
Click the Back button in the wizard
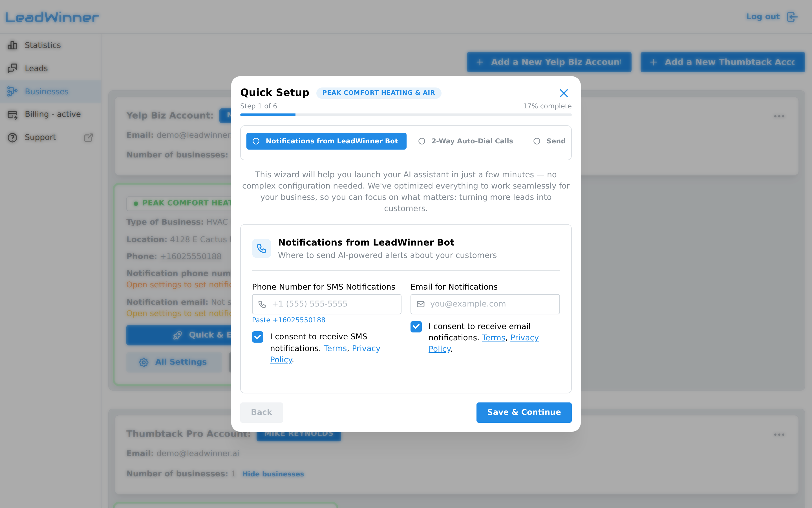[261, 412]
